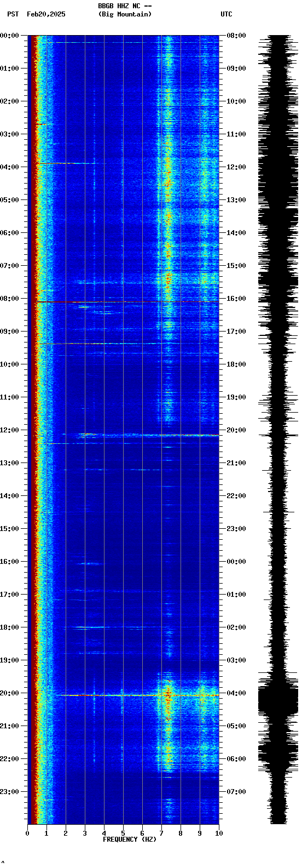302x868 pixels.
Task: Click the 07:00 UTC time tick label
Action: point(236,792)
